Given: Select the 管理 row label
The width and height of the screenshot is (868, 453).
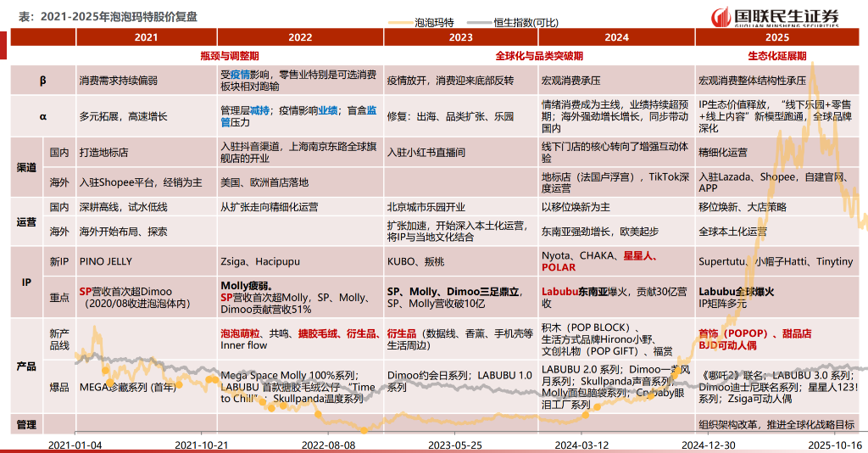Looking at the screenshot, I should click(26, 423).
